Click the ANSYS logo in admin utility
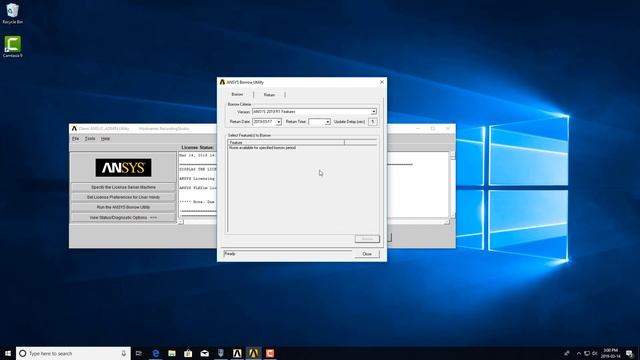Viewport: 640px width, 360px height. [x=123, y=168]
